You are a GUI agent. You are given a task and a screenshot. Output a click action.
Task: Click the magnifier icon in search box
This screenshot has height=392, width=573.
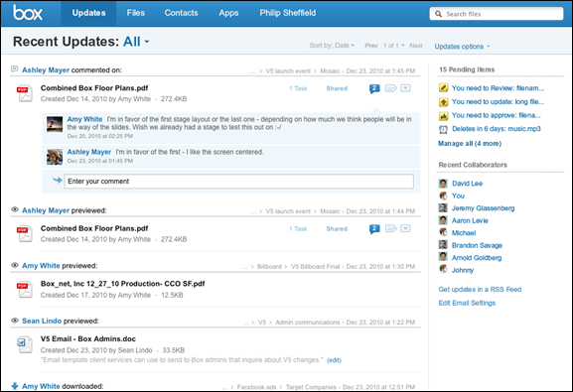coord(438,14)
